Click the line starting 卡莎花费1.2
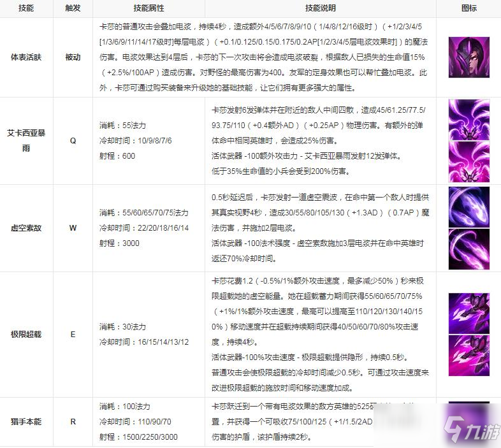The height and width of the screenshot is (448, 501). click(x=317, y=281)
